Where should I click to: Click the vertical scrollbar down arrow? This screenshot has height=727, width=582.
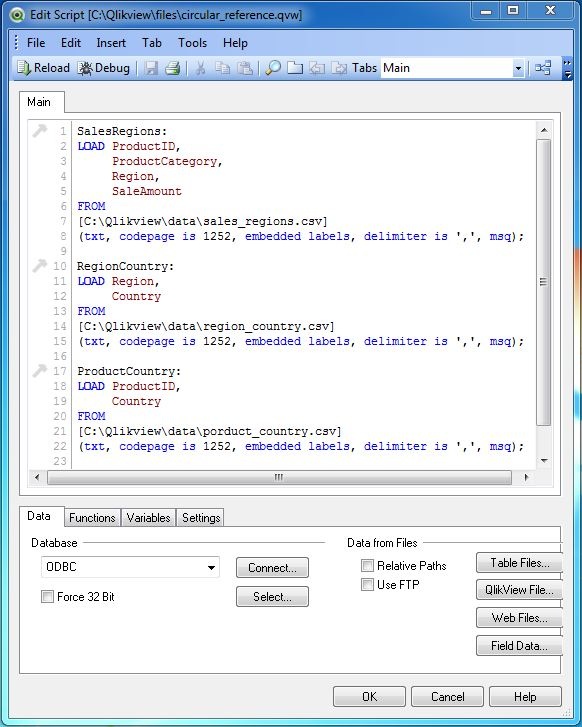544,460
